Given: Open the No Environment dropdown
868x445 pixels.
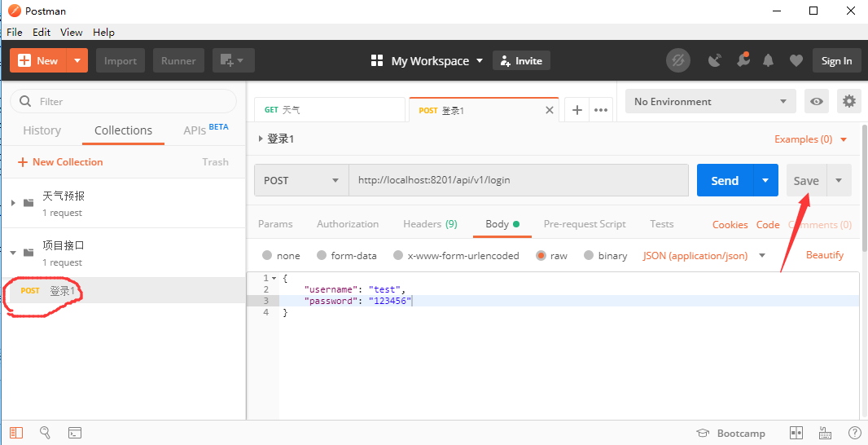Looking at the screenshot, I should click(x=711, y=101).
